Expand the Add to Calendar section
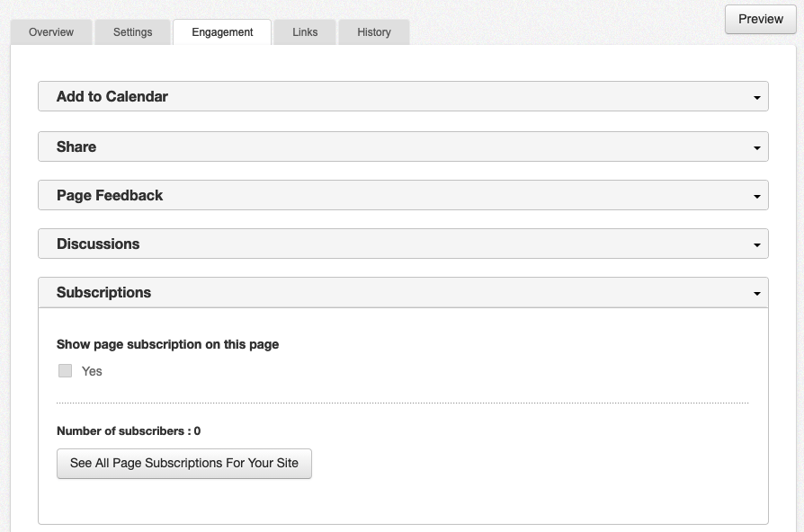Screen dimensions: 804x532 pos(403,95)
